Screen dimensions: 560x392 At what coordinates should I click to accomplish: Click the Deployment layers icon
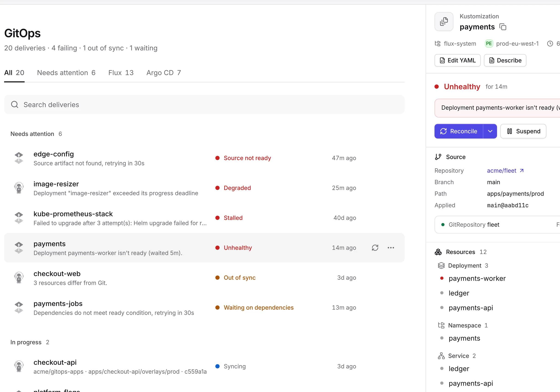(x=441, y=265)
